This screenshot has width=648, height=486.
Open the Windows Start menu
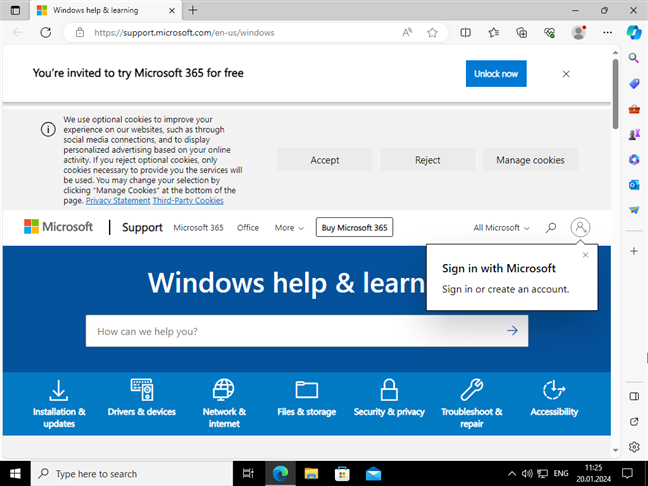pos(15,474)
